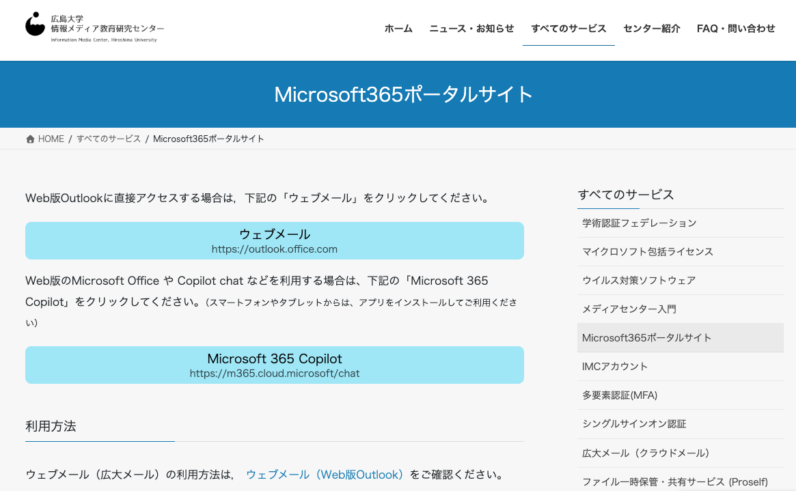This screenshot has width=796, height=491.
Task: Open ウイルス対策ソフトウェア sidebar entry
Action: click(x=638, y=281)
